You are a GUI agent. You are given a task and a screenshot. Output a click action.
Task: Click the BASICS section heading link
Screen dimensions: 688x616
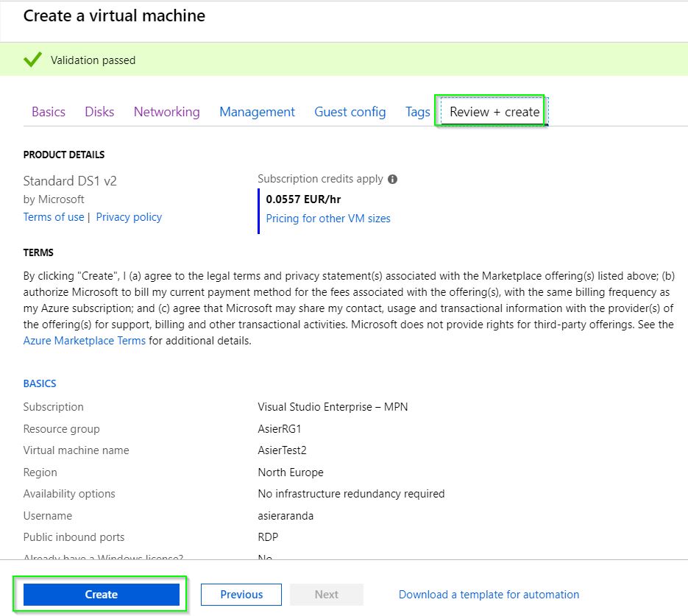[x=40, y=383]
